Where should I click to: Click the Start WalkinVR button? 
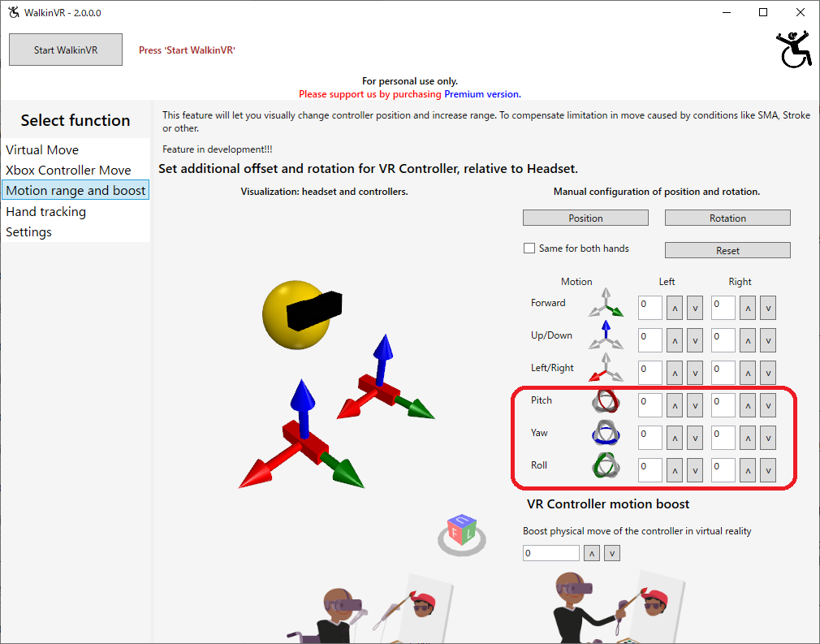click(x=66, y=50)
